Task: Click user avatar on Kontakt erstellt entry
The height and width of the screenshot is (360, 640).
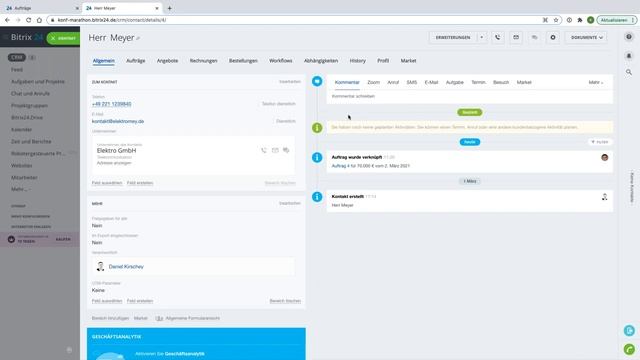Action: tap(604, 197)
